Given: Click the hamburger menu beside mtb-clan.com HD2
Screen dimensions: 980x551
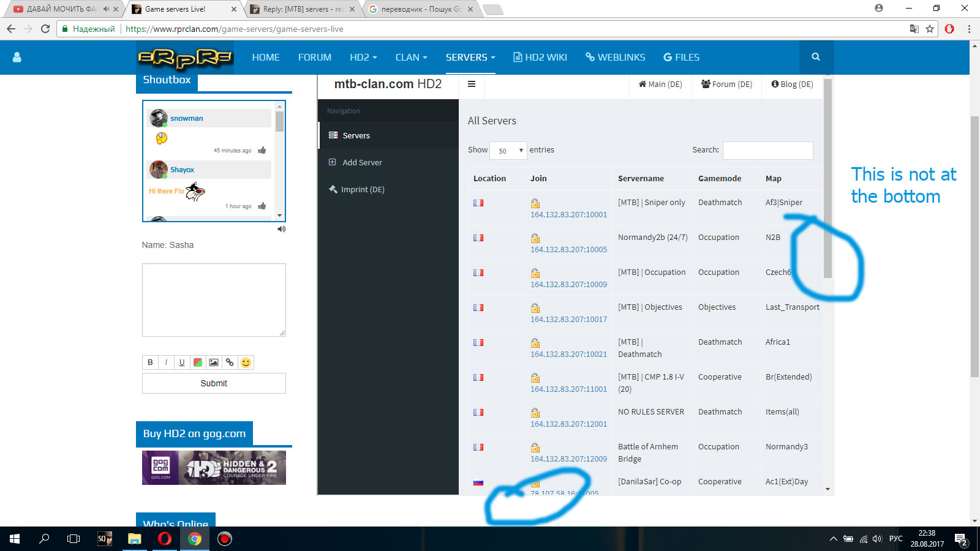Looking at the screenshot, I should point(472,84).
